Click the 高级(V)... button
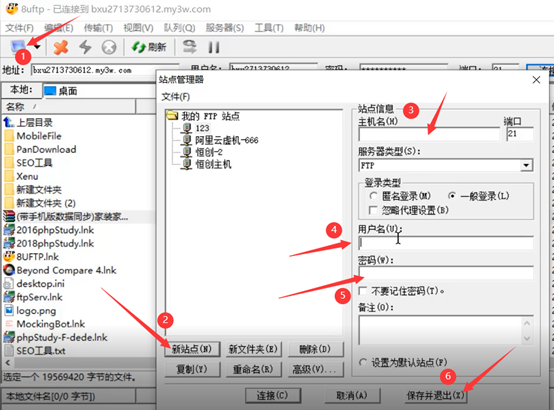554x410 pixels. click(x=315, y=369)
